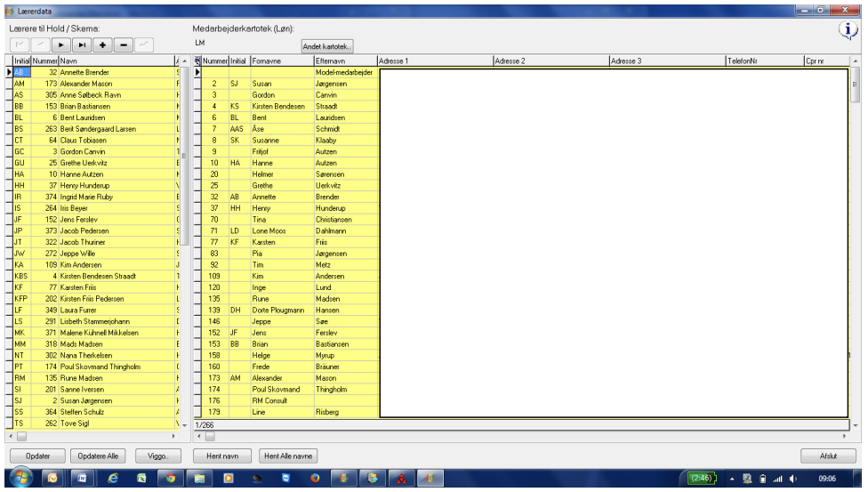Open Google Chrome from taskbar
Screen dimensions: 868x492
(x=171, y=478)
